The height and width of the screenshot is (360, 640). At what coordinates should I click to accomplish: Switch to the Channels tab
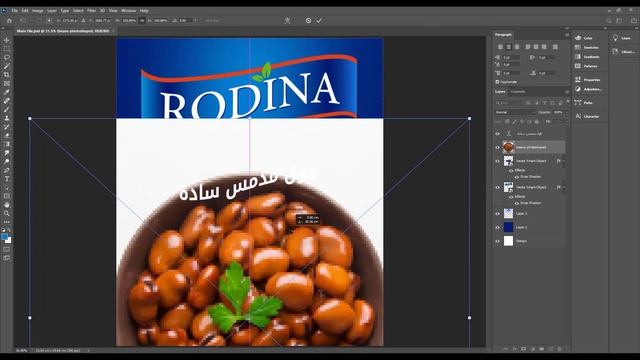[x=518, y=91]
